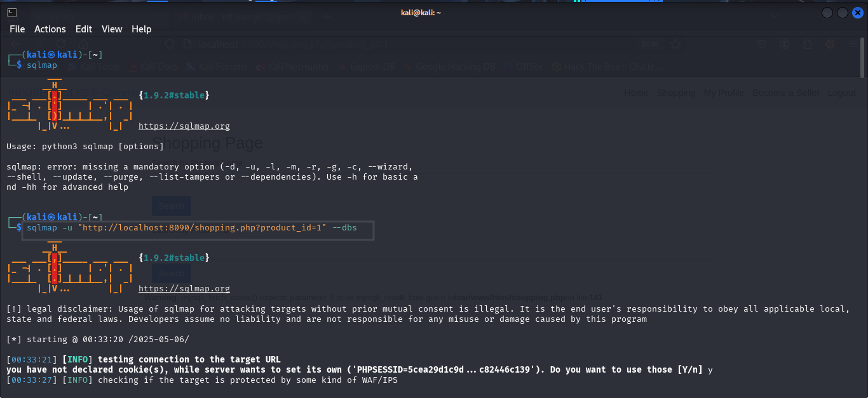Click the quoted localhost:8090 URL in the command

tap(202, 228)
